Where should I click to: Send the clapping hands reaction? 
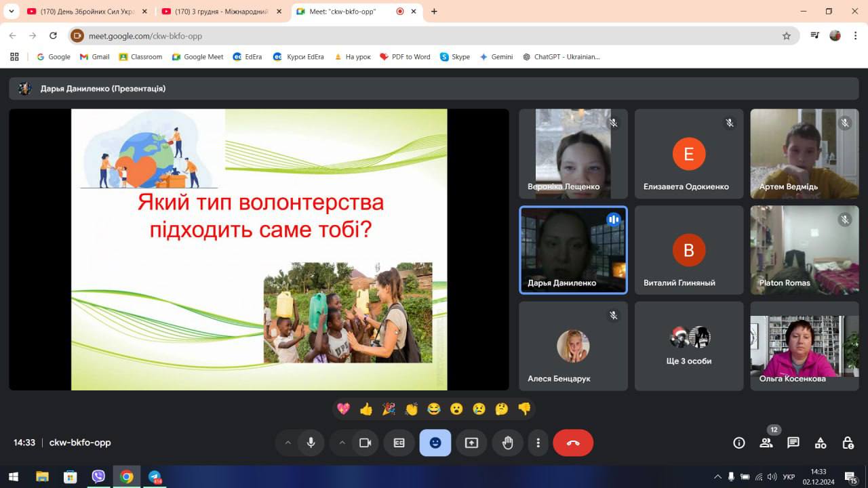[x=411, y=409]
